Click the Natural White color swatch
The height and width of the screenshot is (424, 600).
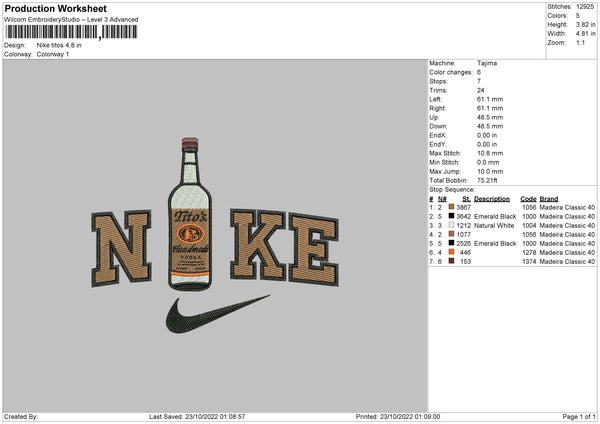(452, 225)
